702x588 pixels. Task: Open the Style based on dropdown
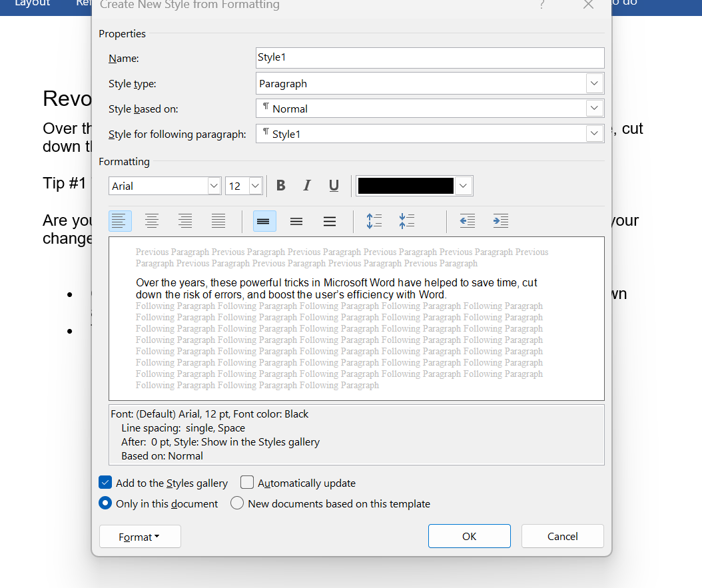pos(594,109)
